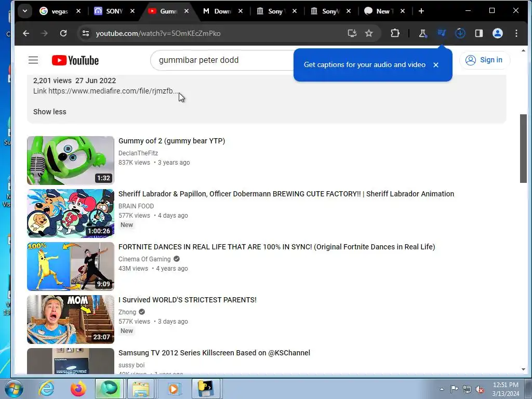Open the Sheriff Labrador Animation video title
Image resolution: width=532 pixels, height=399 pixels.
[x=286, y=194]
